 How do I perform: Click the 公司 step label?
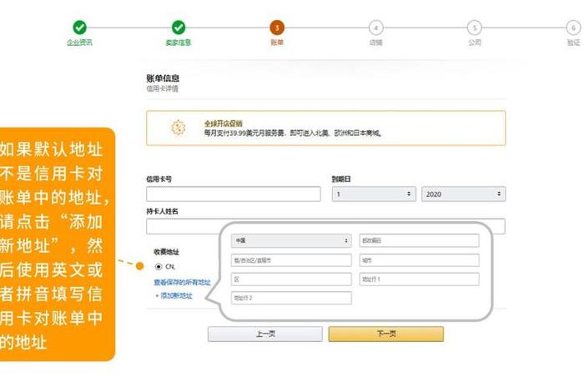pos(475,43)
